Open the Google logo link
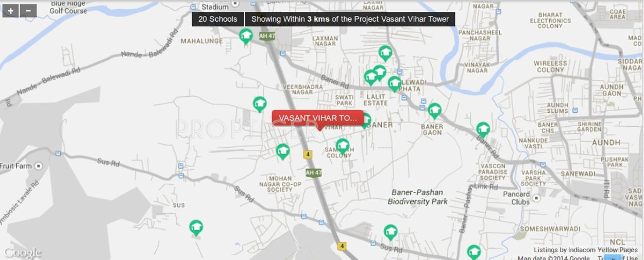This screenshot has width=644, height=260. [x=22, y=253]
